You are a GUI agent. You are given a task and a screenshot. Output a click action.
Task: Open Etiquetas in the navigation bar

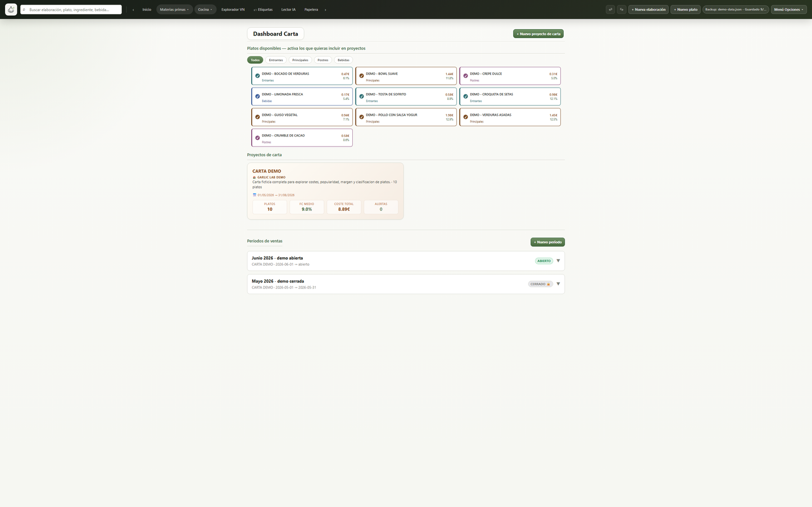point(263,10)
